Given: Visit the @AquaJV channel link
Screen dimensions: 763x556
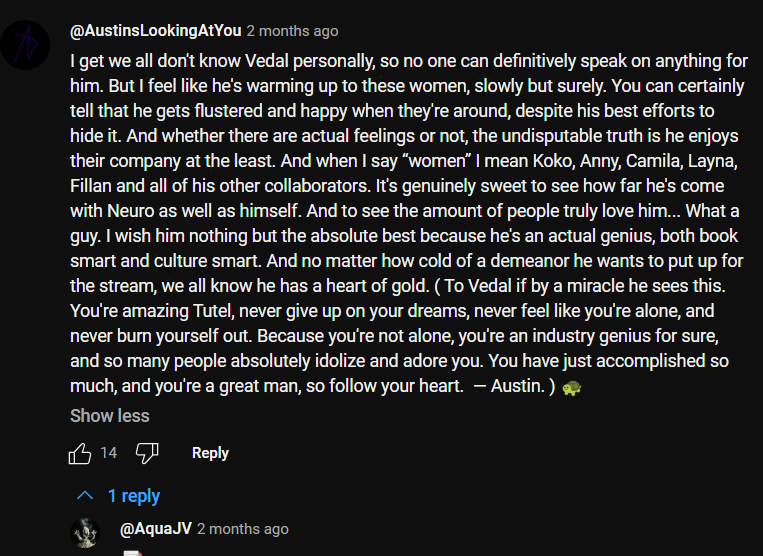Looking at the screenshot, I should coord(155,528).
